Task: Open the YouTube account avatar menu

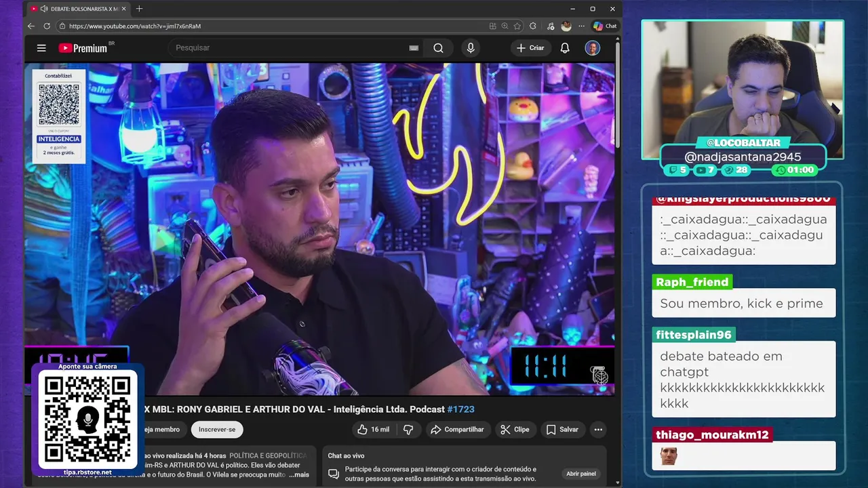Action: tap(593, 48)
